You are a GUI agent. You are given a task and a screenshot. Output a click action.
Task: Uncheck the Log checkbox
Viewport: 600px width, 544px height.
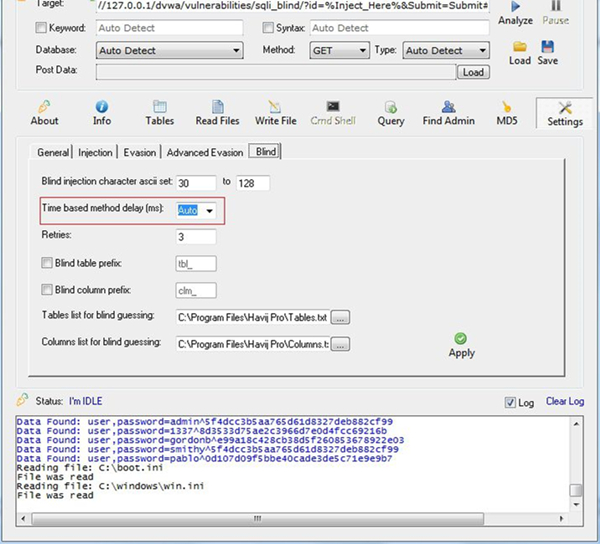(x=511, y=402)
